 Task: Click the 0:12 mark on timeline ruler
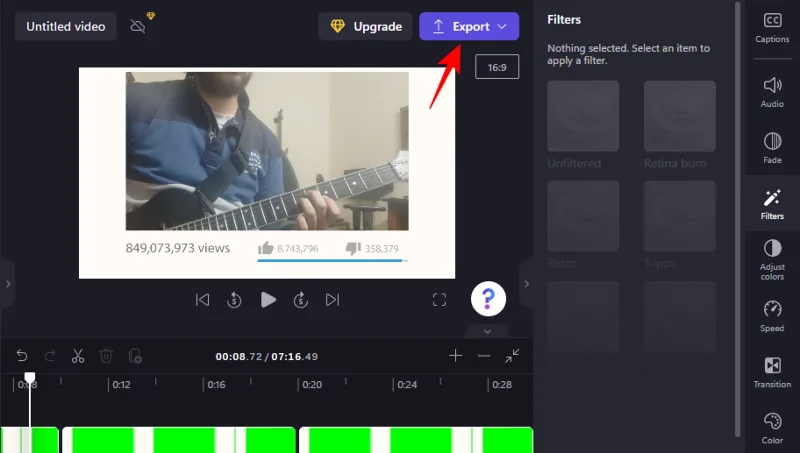point(121,385)
